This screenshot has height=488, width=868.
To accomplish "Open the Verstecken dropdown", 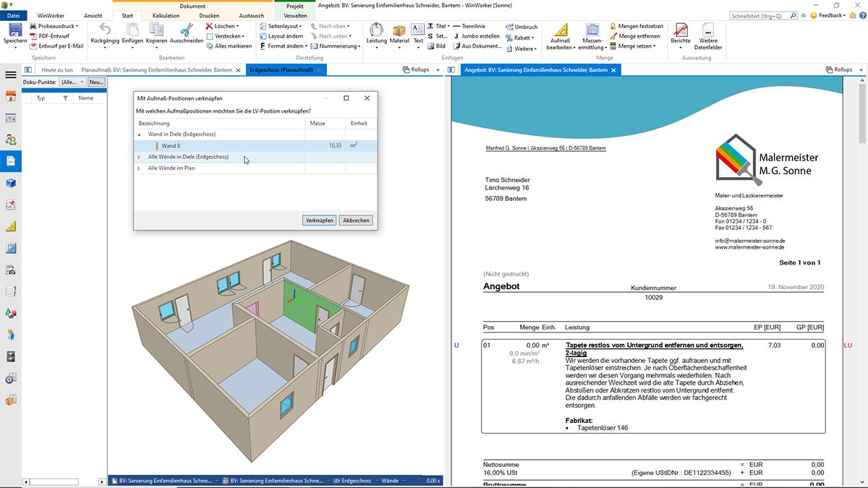I will click(x=225, y=35).
